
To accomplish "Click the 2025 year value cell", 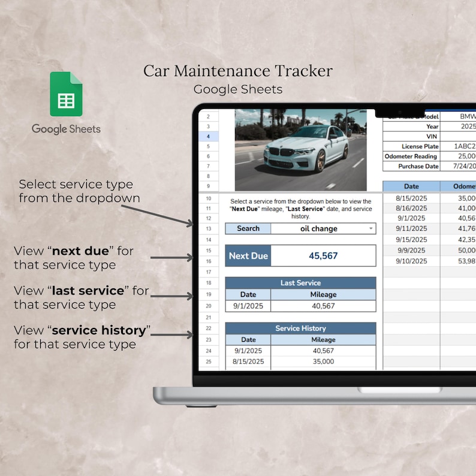I will click(x=458, y=126).
